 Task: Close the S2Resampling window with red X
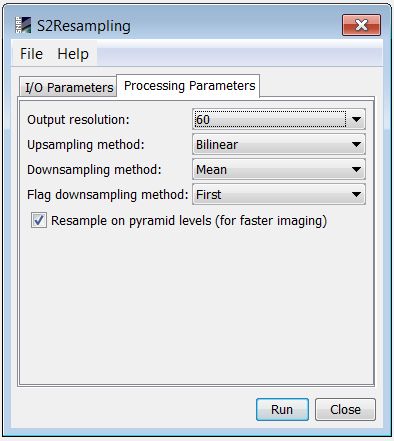point(361,25)
